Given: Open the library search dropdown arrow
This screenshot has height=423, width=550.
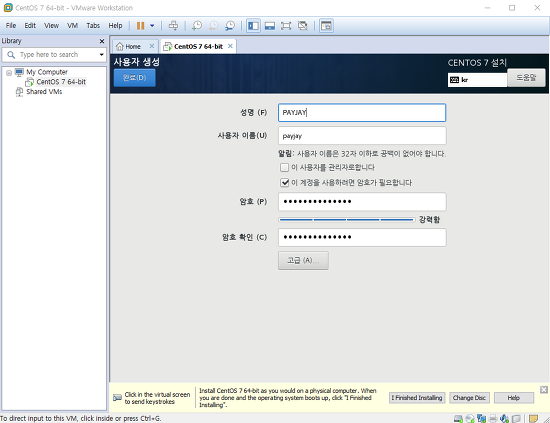Looking at the screenshot, I should click(101, 55).
